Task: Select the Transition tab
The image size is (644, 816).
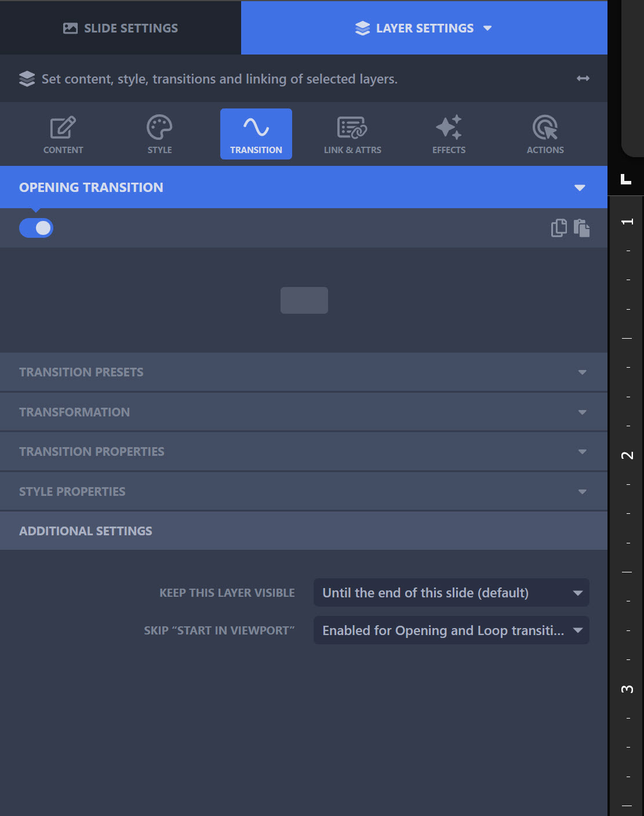Action: pyautogui.click(x=256, y=134)
